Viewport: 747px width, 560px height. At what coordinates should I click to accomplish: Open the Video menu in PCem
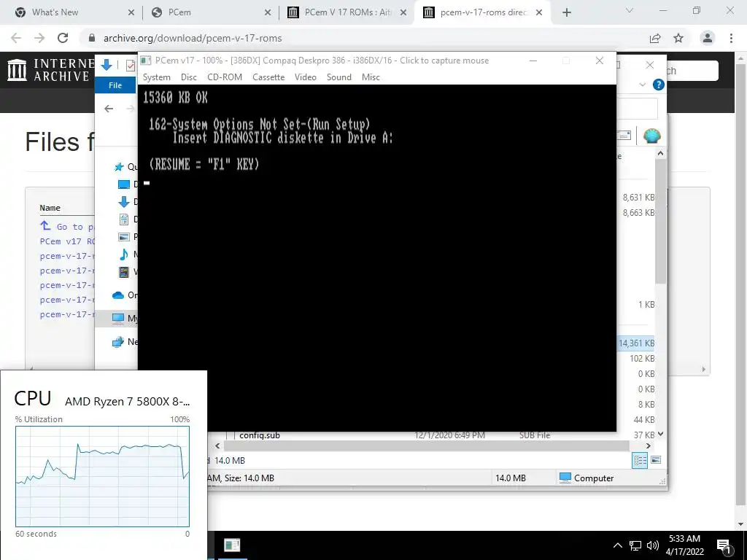(x=306, y=77)
